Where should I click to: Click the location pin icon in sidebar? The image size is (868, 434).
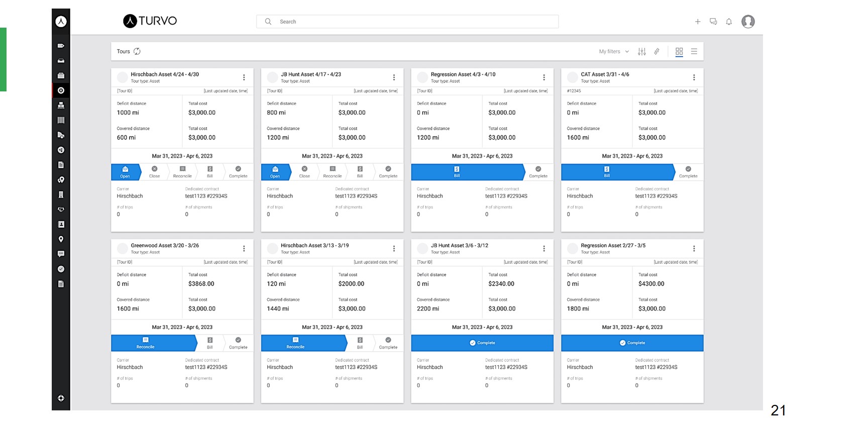tap(61, 239)
